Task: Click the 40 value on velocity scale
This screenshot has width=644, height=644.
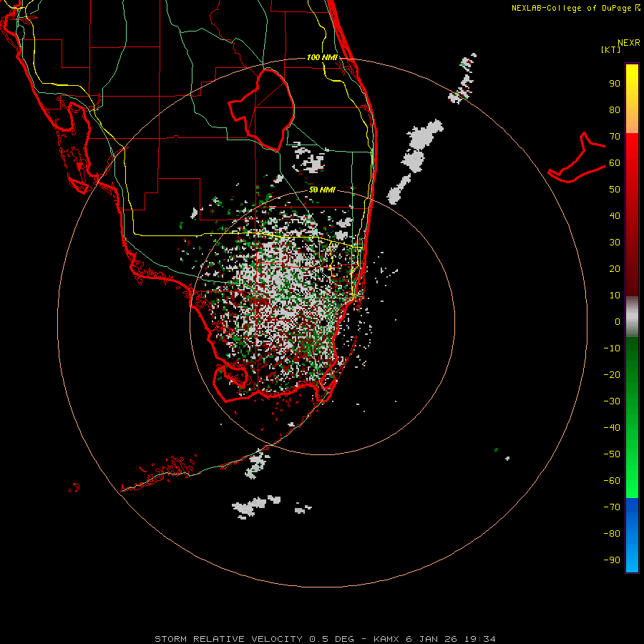Action: (615, 216)
